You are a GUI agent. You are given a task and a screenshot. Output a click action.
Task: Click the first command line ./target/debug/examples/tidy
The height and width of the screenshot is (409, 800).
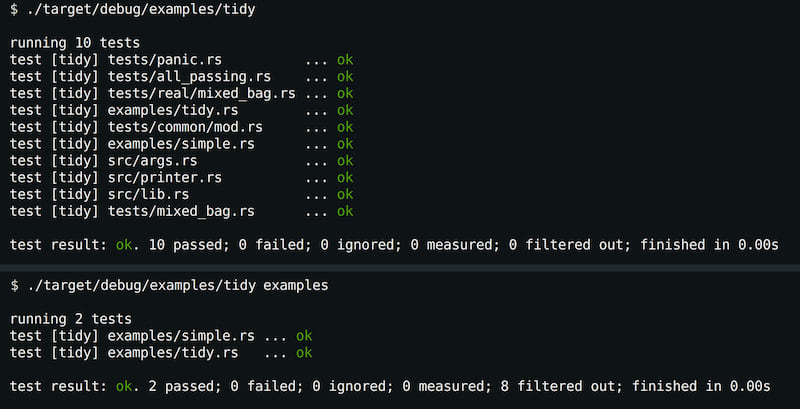coord(132,10)
